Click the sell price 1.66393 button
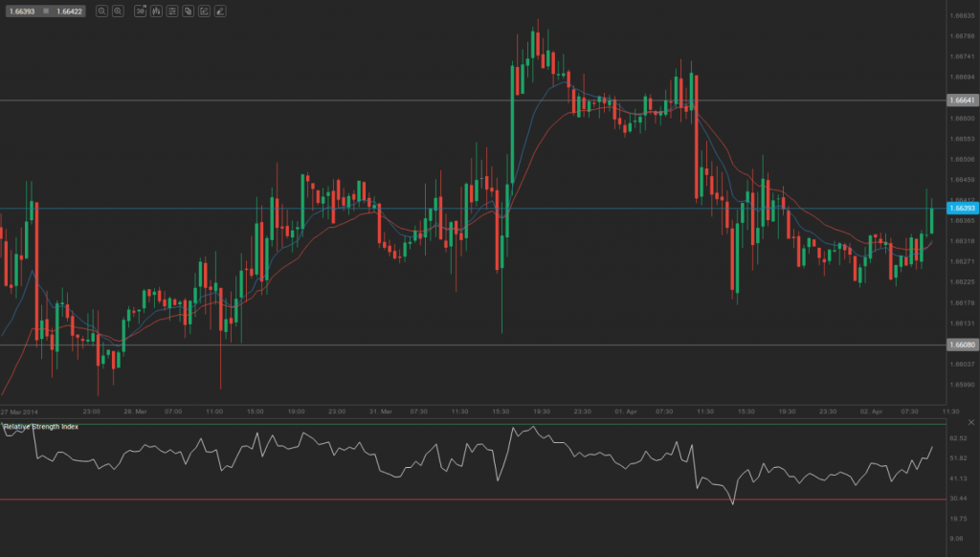This screenshot has width=980, height=557. (x=21, y=11)
